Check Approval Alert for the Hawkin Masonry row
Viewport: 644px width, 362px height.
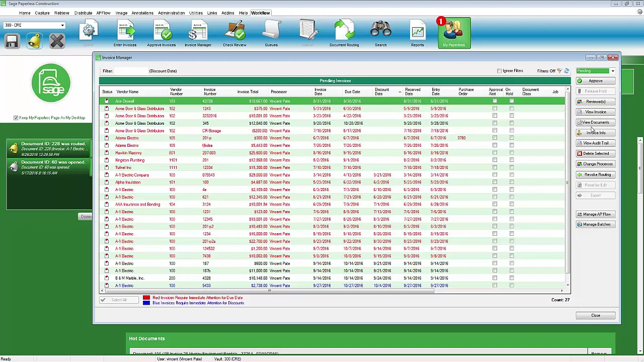coord(495,153)
